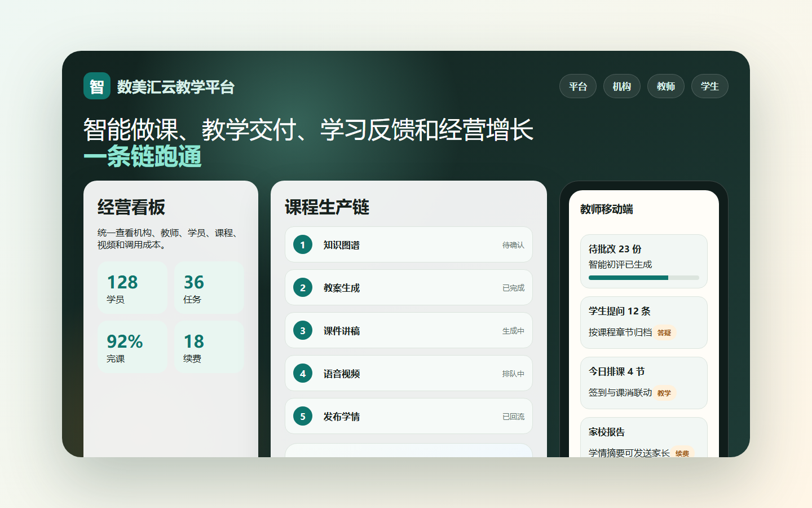Open the 学生提问 12 条 card
This screenshot has height=508, width=812.
tap(644, 323)
